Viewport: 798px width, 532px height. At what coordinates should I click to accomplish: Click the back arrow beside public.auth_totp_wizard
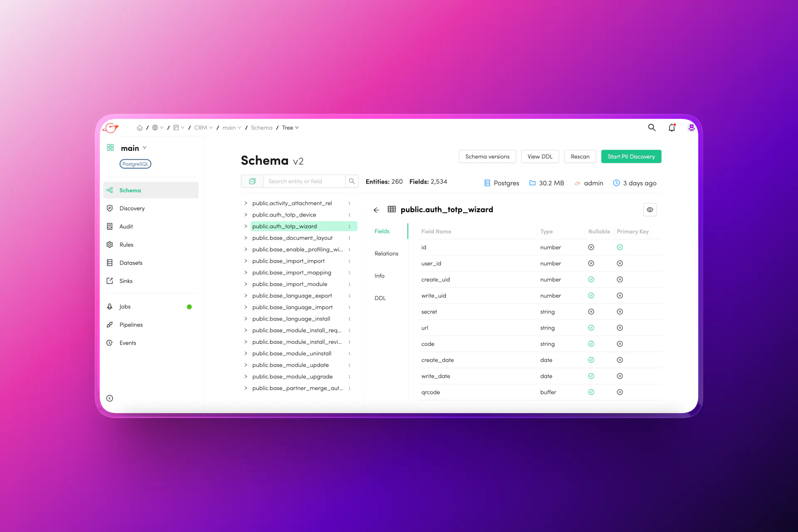pyautogui.click(x=376, y=210)
